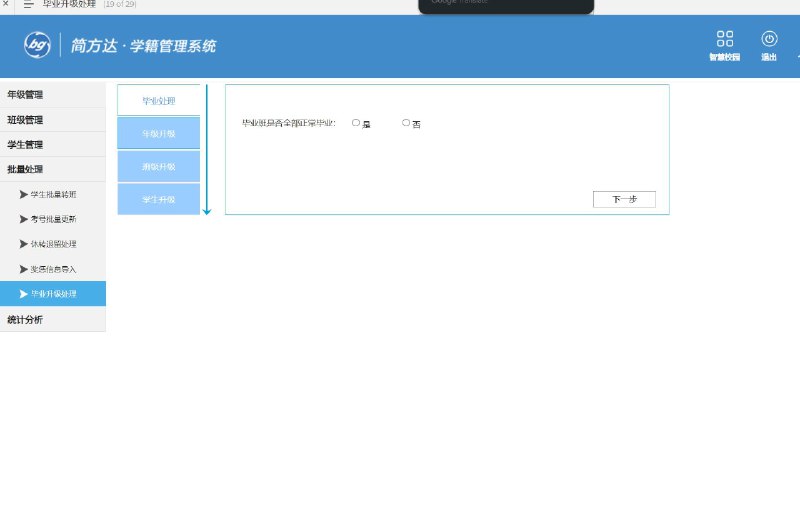Click the 退出 power icon
The height and width of the screenshot is (526, 800).
coord(769,39)
